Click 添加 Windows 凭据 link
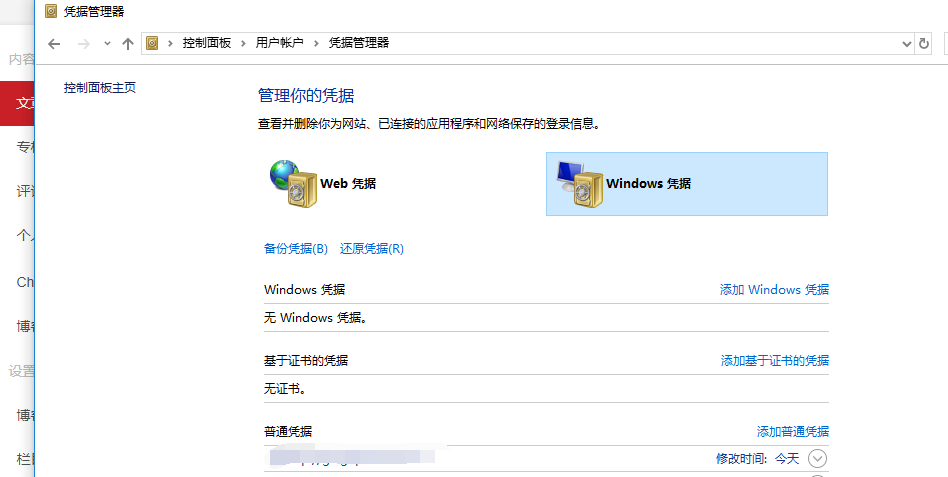The height and width of the screenshot is (477, 948). tap(774, 290)
